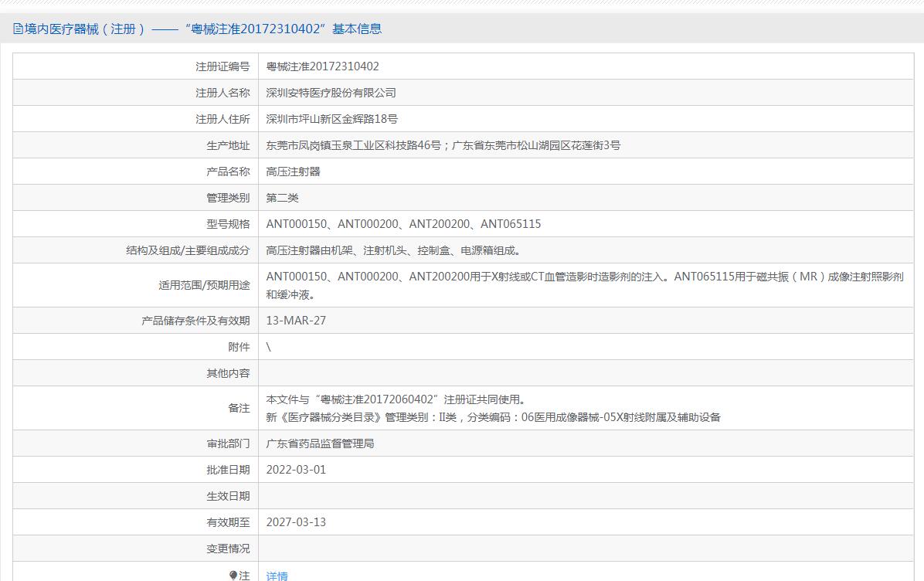The height and width of the screenshot is (581, 924).
Task: Select remark line 新《医疗器械分类目录》管理类别
Action: [x=493, y=417]
